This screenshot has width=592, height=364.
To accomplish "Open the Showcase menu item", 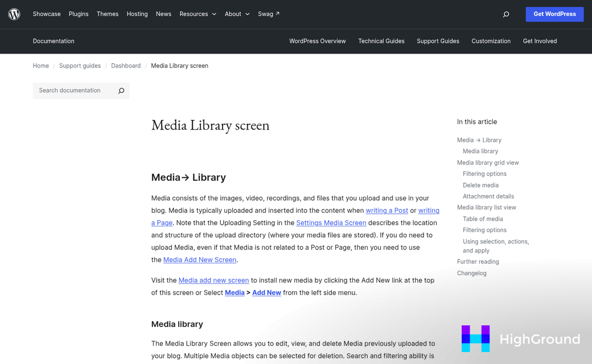I will [x=47, y=14].
